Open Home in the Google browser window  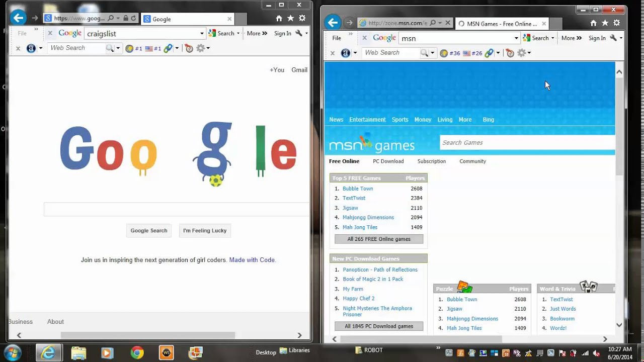[x=279, y=19]
